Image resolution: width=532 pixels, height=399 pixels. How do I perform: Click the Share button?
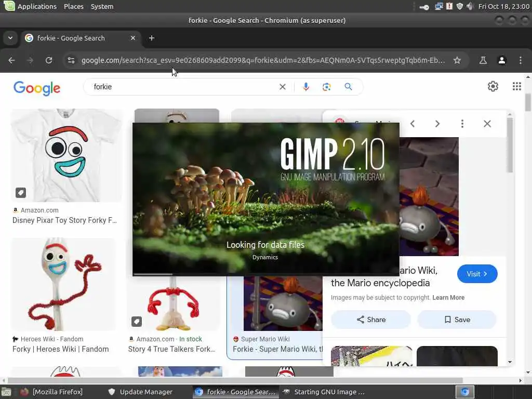point(371,320)
